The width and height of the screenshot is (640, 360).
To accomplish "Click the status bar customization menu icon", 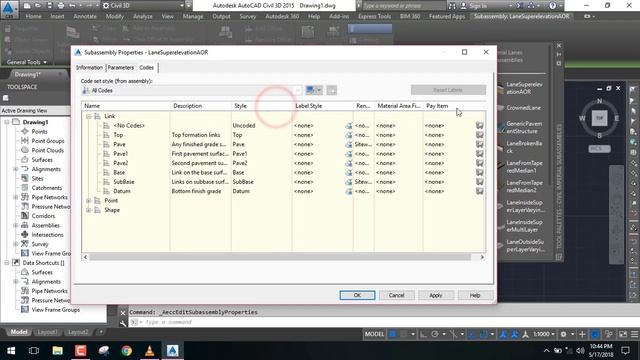I will pyautogui.click(x=634, y=334).
